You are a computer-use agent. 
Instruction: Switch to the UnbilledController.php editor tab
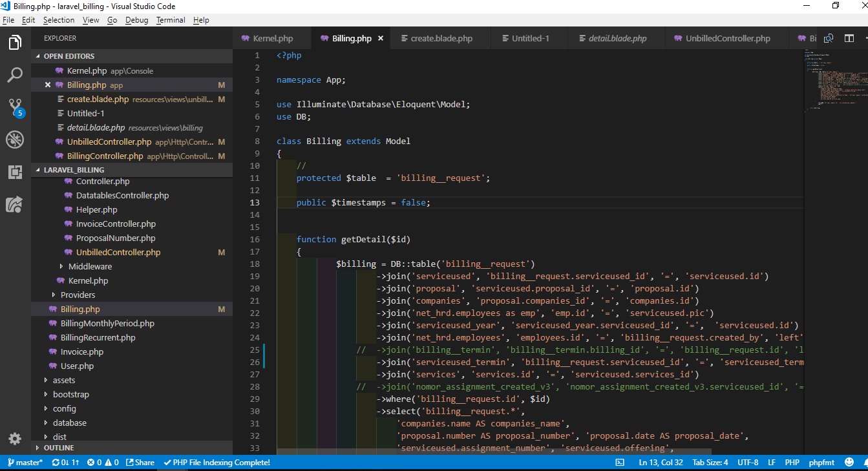727,39
